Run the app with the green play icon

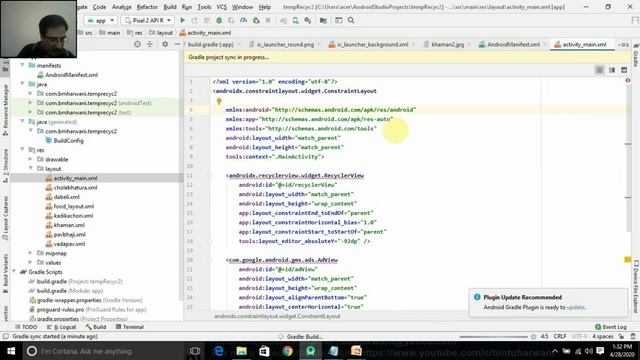point(182,20)
